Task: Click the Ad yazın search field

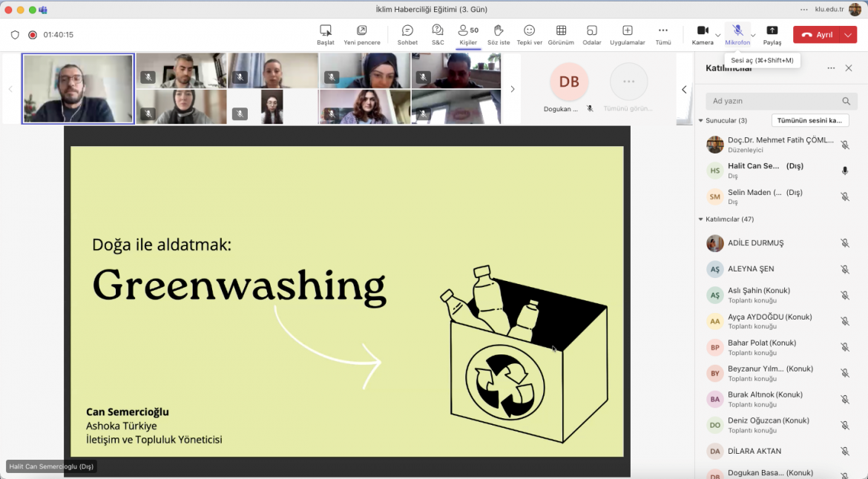Action: pyautogui.click(x=775, y=101)
